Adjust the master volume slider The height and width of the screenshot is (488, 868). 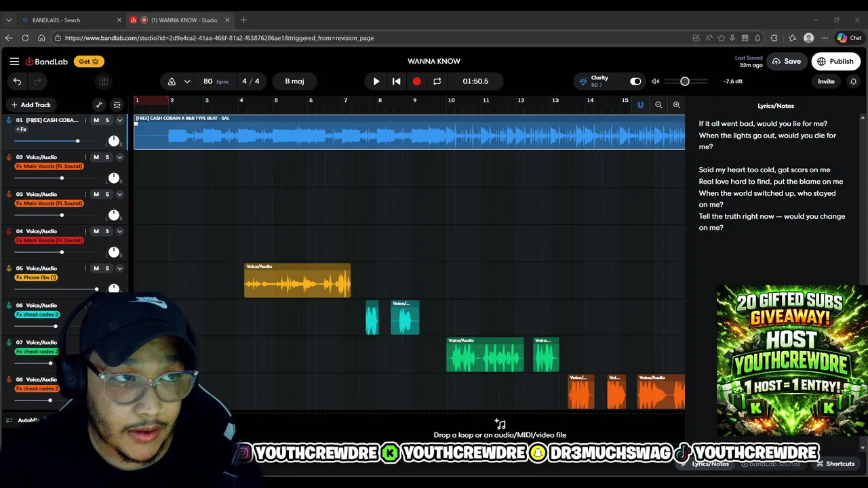pos(685,81)
